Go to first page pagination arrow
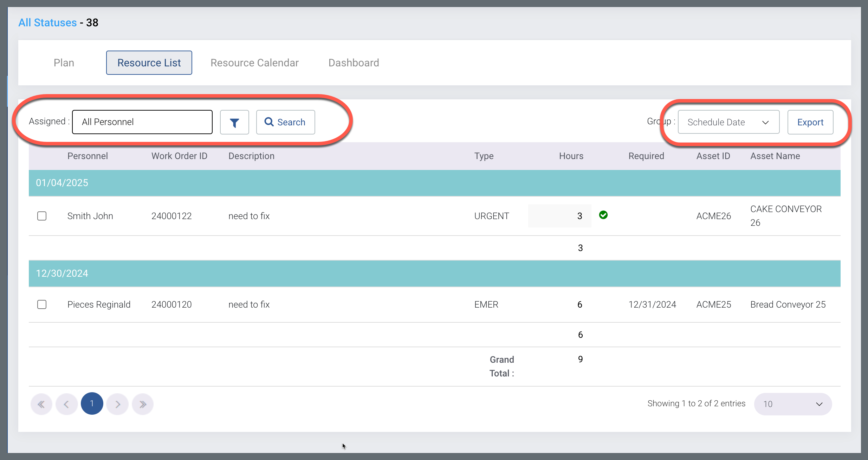The height and width of the screenshot is (460, 868). (x=41, y=404)
